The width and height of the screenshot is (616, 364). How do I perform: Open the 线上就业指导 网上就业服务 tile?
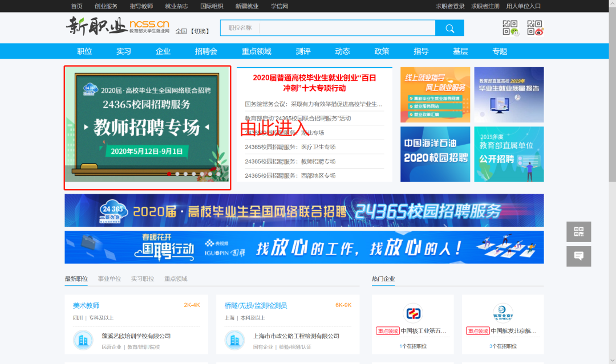[x=435, y=95]
